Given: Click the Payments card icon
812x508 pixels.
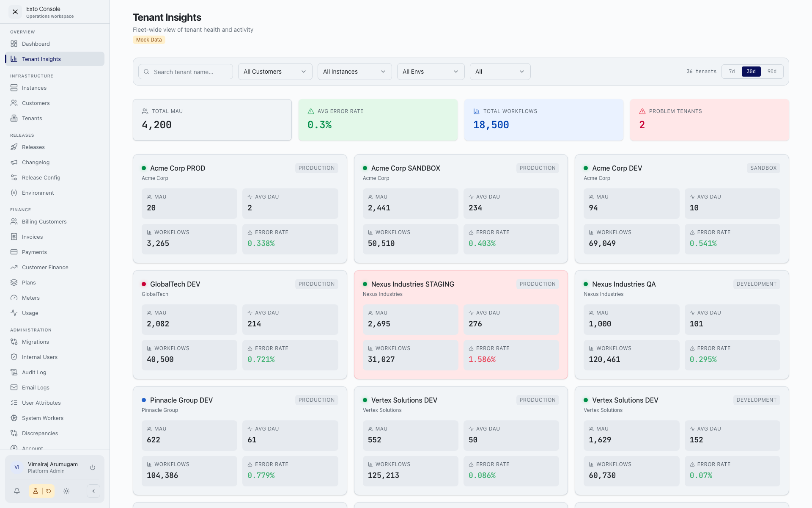Looking at the screenshot, I should [14, 252].
